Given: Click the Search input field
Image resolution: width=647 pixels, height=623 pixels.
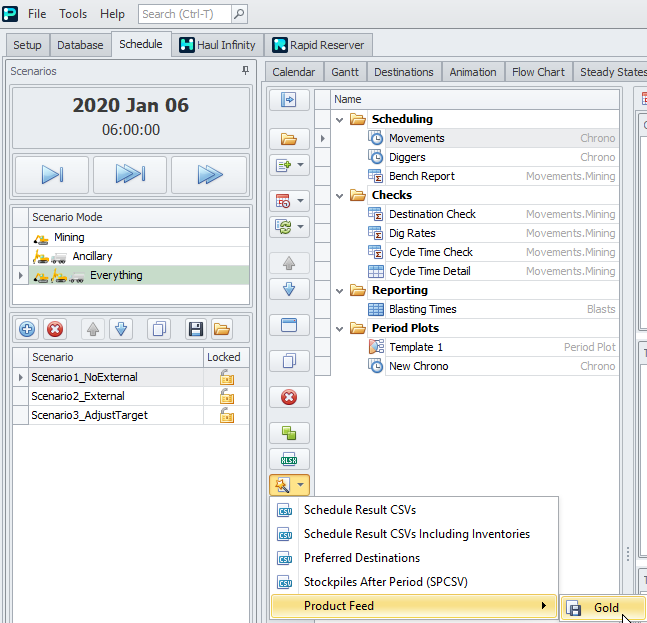Looking at the screenshot, I should coord(184,14).
